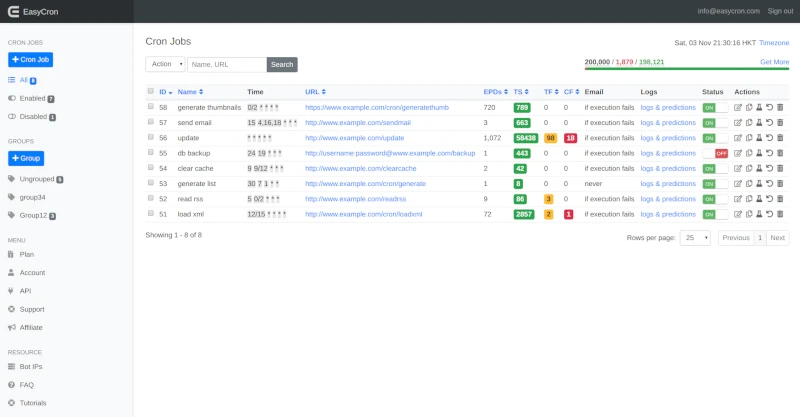
Task: Delete the read rss cron job
Action: [780, 199]
